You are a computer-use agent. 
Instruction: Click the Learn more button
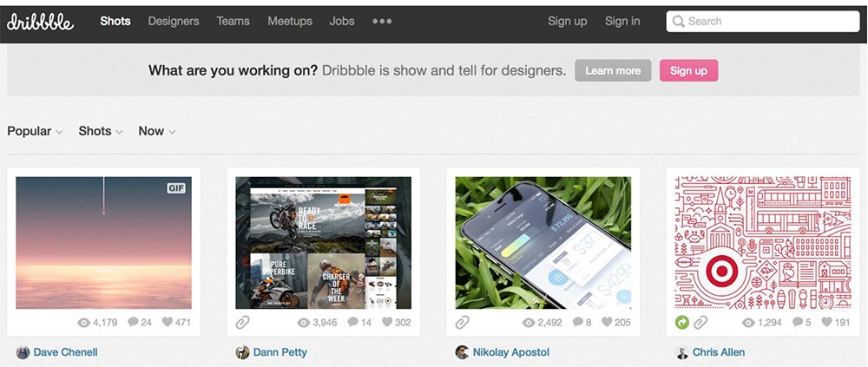click(613, 70)
